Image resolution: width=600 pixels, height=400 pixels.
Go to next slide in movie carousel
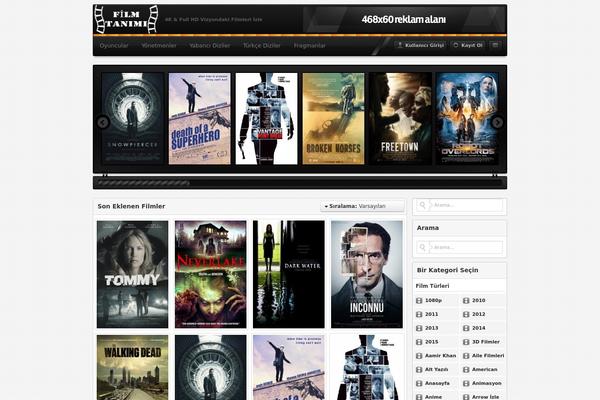click(497, 122)
